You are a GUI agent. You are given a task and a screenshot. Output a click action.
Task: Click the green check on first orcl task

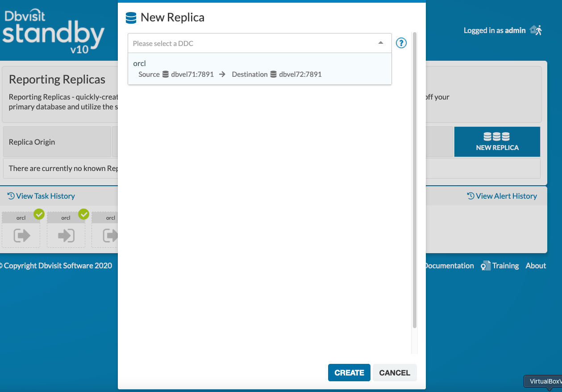tap(39, 214)
